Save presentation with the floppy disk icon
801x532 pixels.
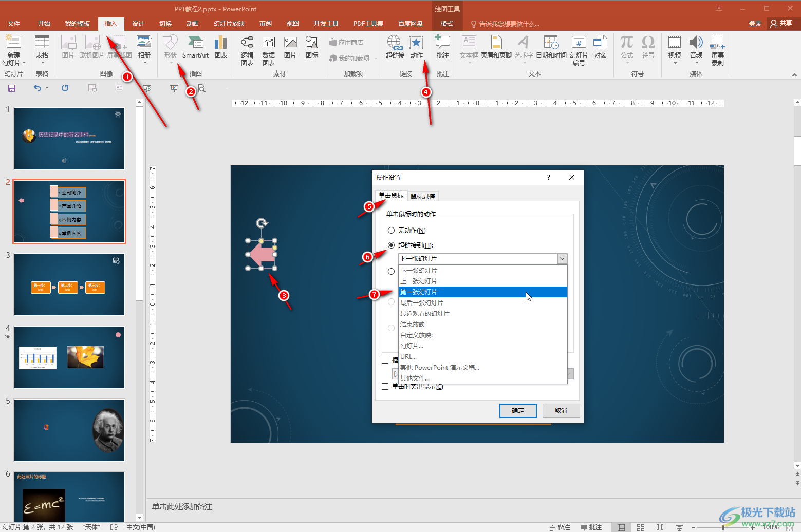coord(12,88)
